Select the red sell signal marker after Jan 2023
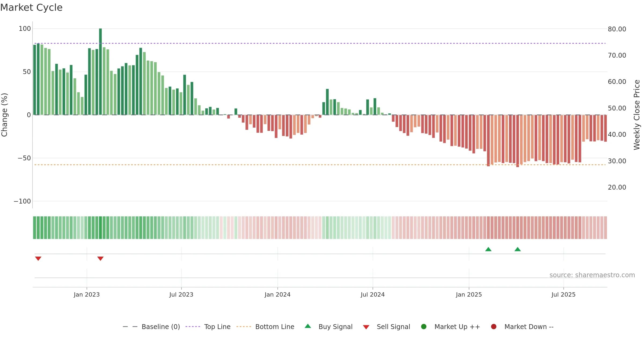The image size is (644, 362). pyautogui.click(x=100, y=258)
